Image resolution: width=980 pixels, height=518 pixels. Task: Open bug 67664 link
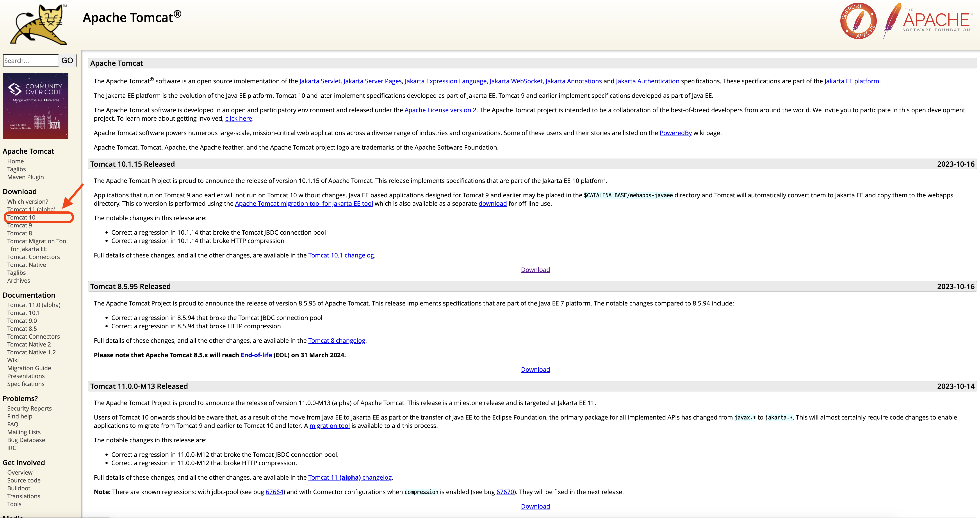tap(274, 492)
